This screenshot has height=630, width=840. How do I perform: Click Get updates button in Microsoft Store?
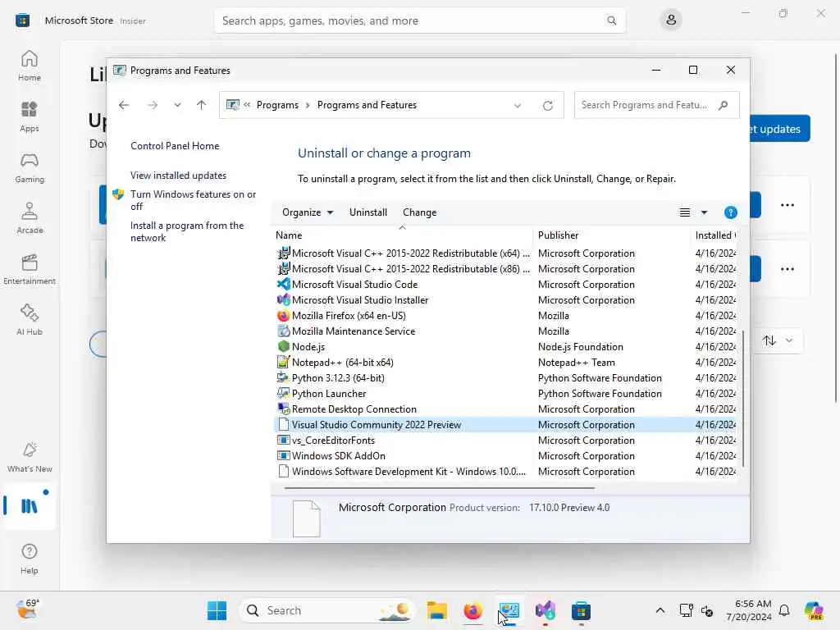pos(780,129)
